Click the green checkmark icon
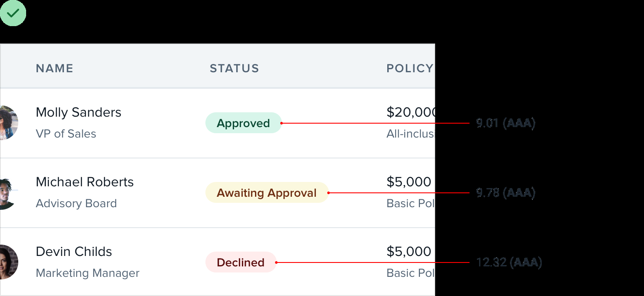 coord(13,13)
